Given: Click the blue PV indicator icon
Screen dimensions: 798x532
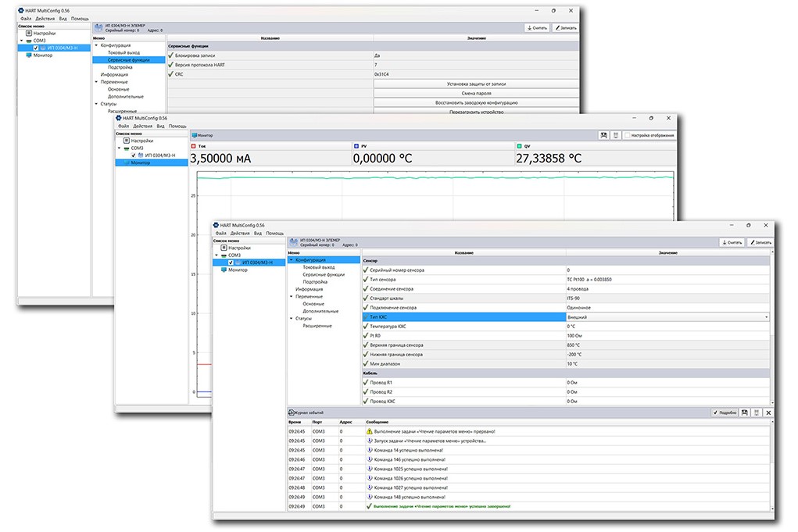Looking at the screenshot, I should click(x=356, y=146).
